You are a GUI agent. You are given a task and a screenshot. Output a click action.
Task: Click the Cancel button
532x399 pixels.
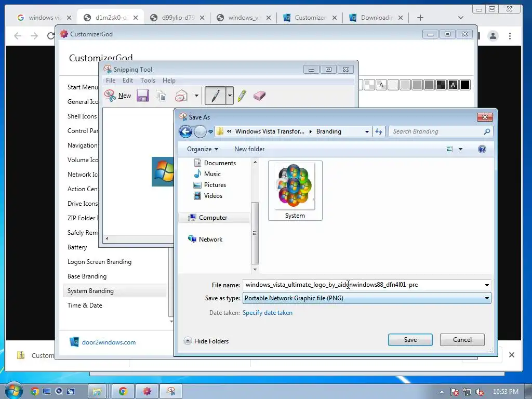462,340
